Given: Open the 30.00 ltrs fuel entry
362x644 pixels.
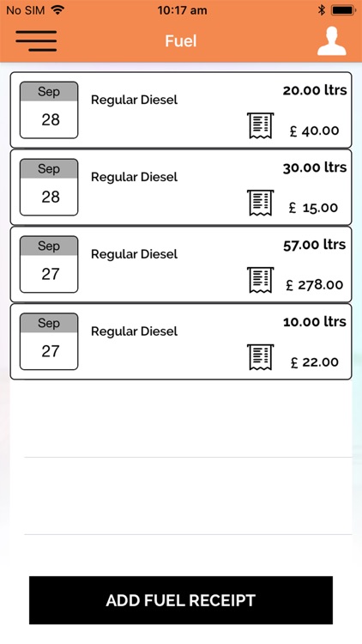Looking at the screenshot, I should click(x=181, y=187).
